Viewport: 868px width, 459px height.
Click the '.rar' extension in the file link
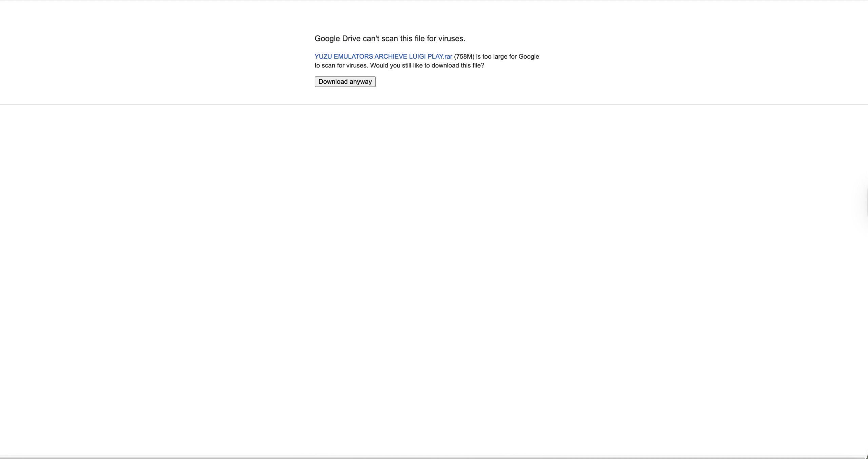[x=447, y=57]
